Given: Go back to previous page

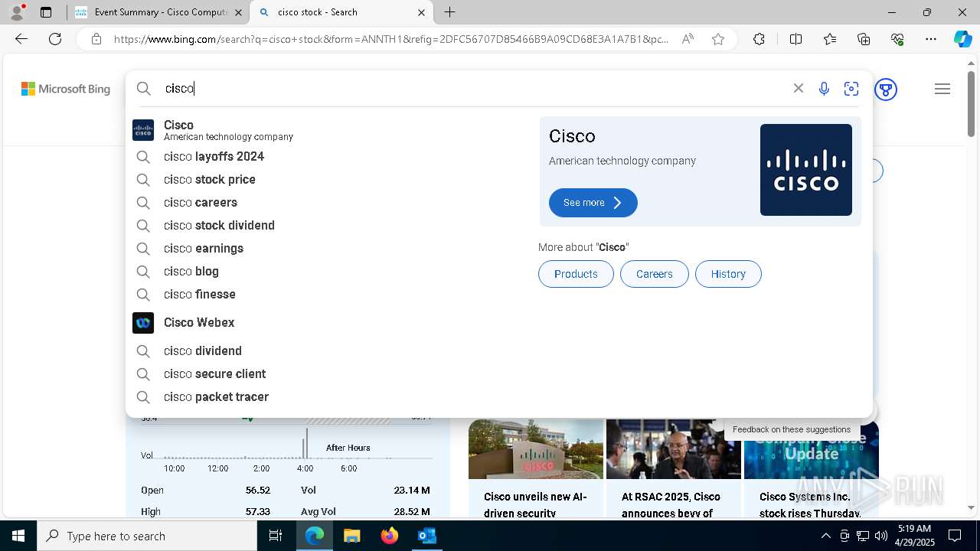Looking at the screenshot, I should point(21,39).
